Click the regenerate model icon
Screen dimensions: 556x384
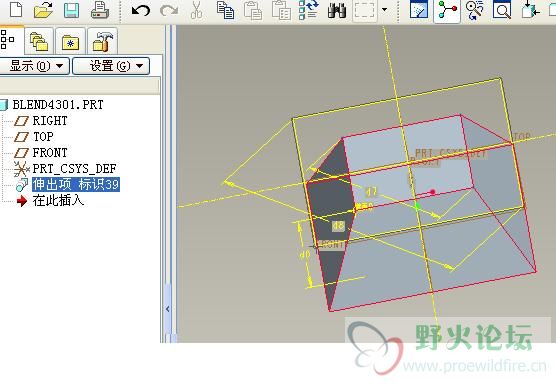pyautogui.click(x=308, y=10)
